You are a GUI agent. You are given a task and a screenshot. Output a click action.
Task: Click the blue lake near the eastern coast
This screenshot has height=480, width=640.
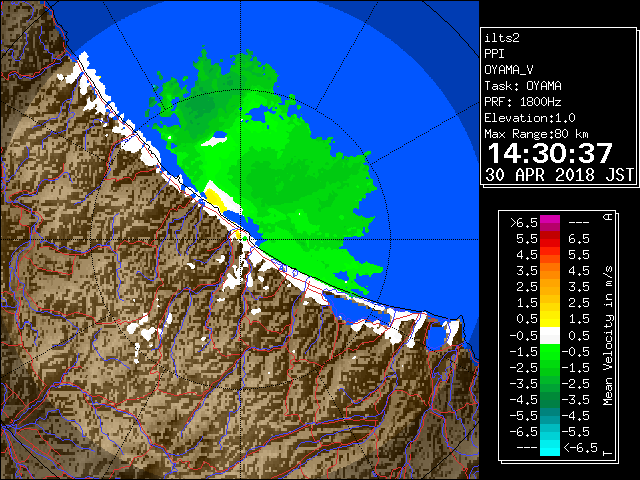[436, 337]
